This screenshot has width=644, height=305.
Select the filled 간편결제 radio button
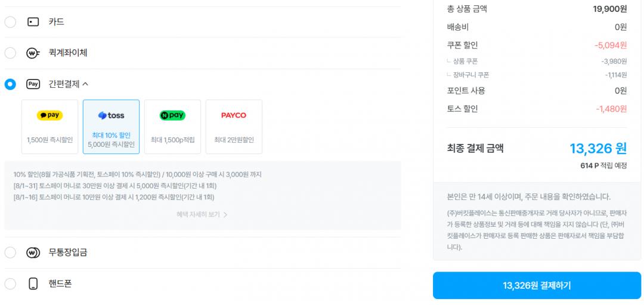(10, 84)
